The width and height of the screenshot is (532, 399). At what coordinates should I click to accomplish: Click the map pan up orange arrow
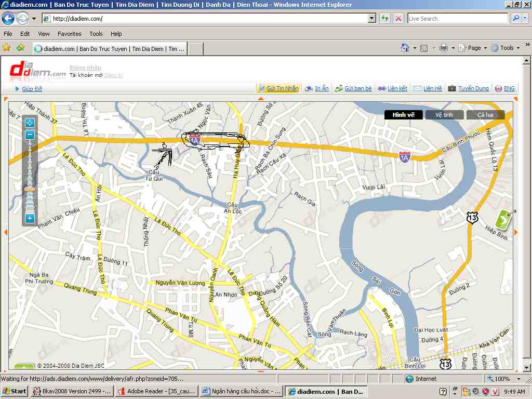[x=261, y=99]
